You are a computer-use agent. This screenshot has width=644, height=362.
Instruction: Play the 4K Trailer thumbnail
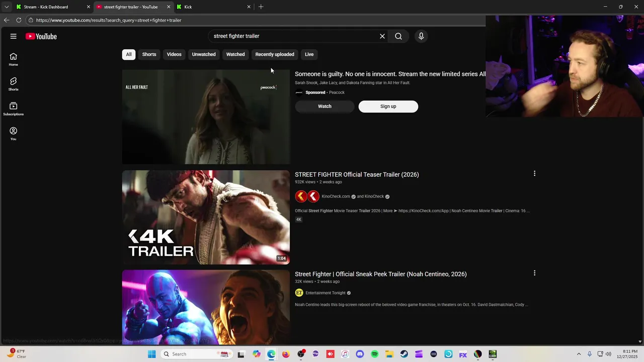click(x=206, y=217)
